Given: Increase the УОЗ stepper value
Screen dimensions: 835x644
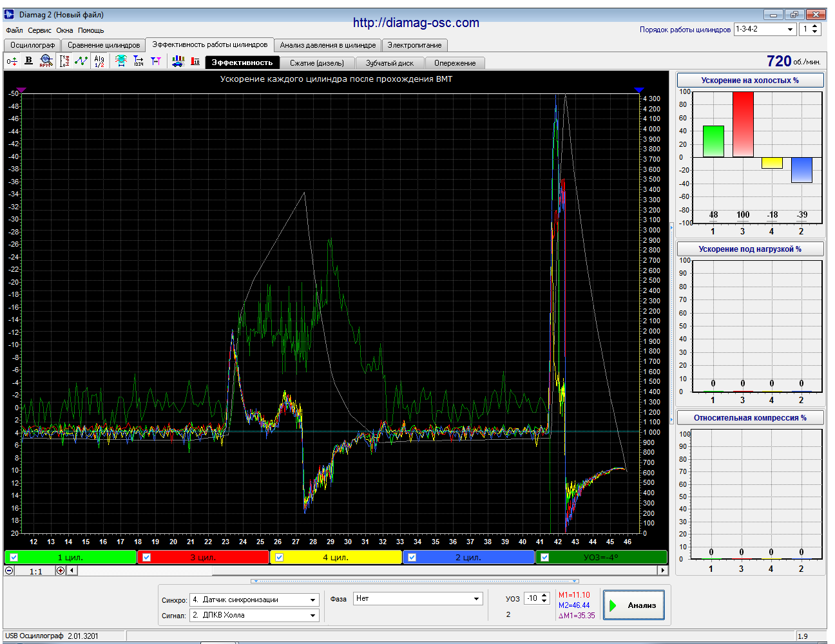Looking at the screenshot, I should pyautogui.click(x=544, y=596).
